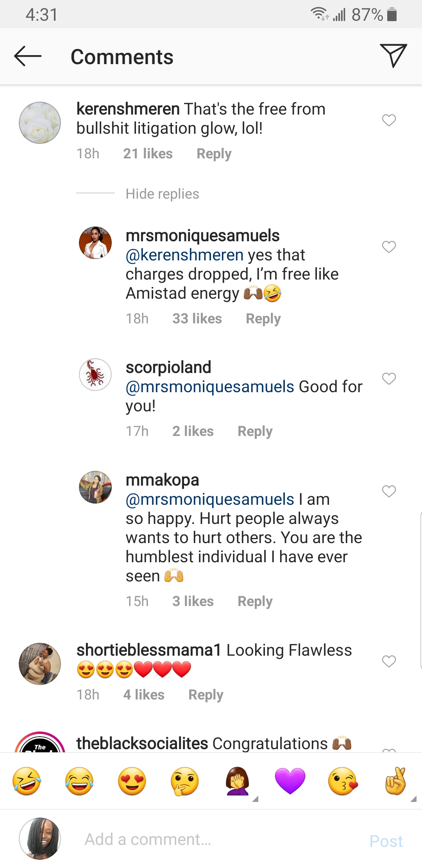
Task: Insert the face-palm woman emoji
Action: (x=238, y=781)
